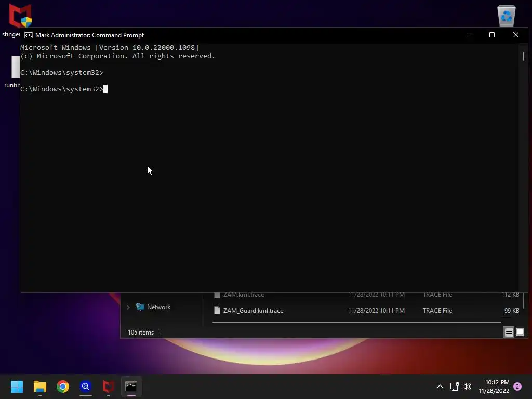Open the magnifier search app in taskbar
The image size is (532, 399).
pyautogui.click(x=86, y=387)
